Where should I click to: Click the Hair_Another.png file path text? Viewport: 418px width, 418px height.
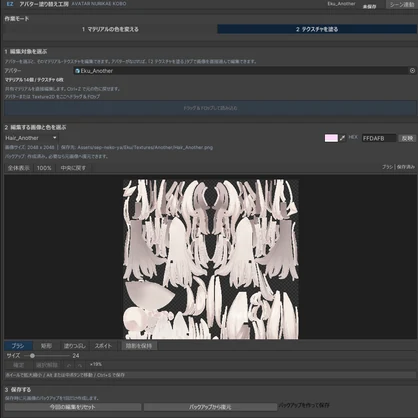click(145, 147)
